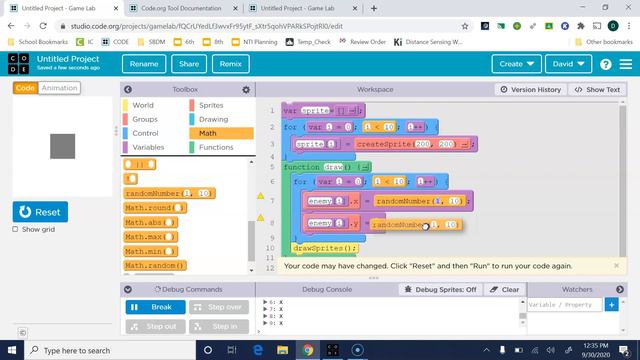Open the copyright info icon
640x360 pixels.
point(22,333)
